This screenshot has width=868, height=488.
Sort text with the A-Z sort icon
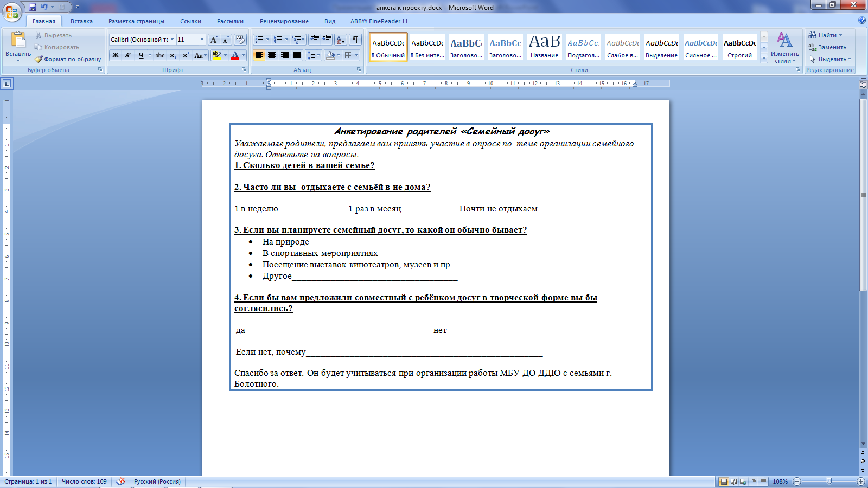pos(341,40)
